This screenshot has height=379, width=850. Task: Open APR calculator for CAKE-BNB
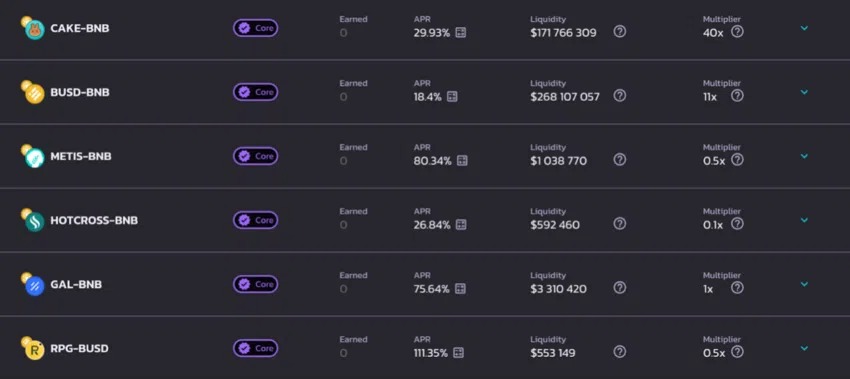[x=461, y=33]
